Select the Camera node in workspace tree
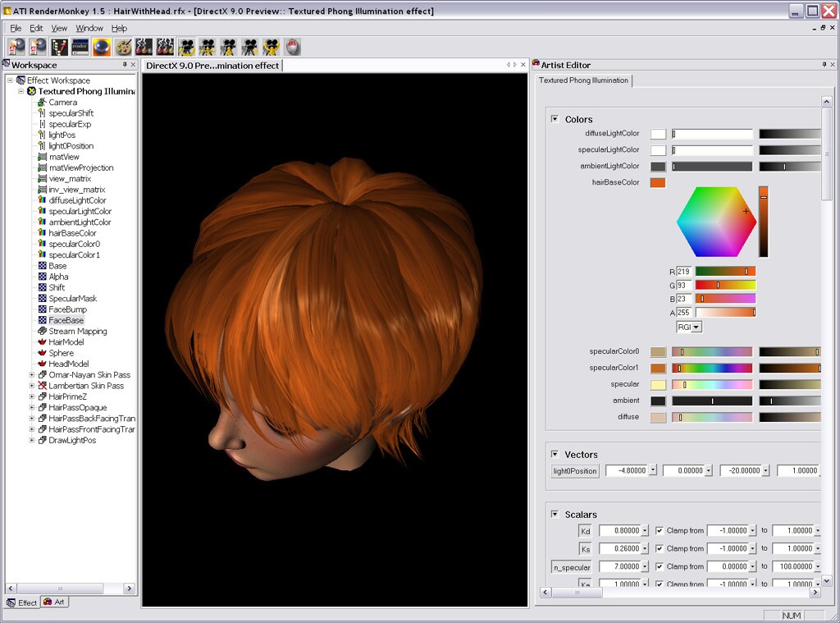The image size is (840, 623). [62, 103]
